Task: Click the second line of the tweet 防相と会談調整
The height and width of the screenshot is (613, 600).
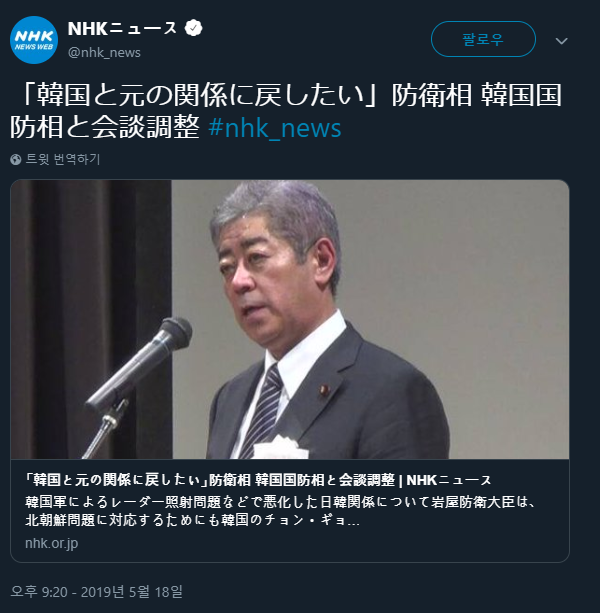Action: click(105, 128)
